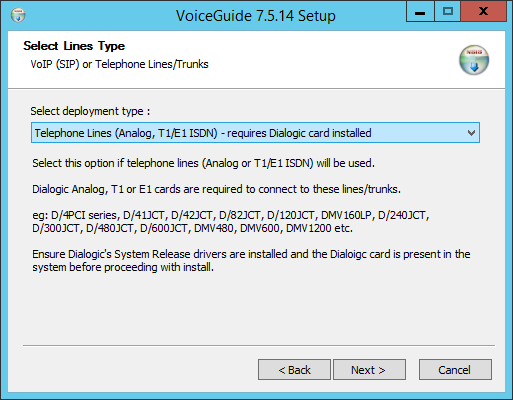Minimize the VoiceGuide Setup window
This screenshot has height=400, width=513.
[420, 12]
